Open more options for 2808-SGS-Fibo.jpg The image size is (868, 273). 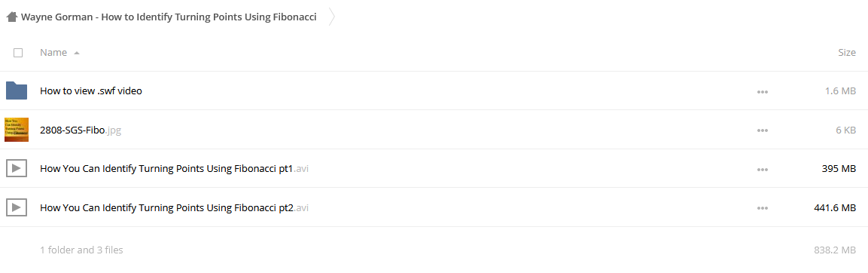pos(763,130)
